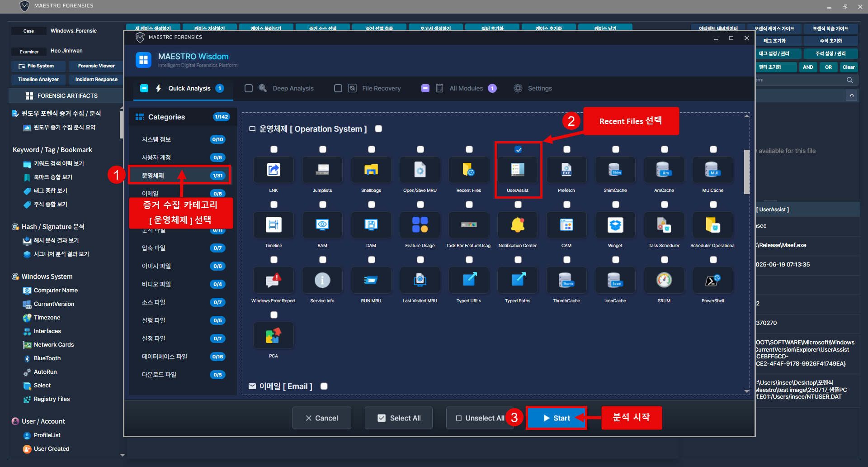Select the Prefetch artifact icon
868x467 pixels.
(x=566, y=170)
